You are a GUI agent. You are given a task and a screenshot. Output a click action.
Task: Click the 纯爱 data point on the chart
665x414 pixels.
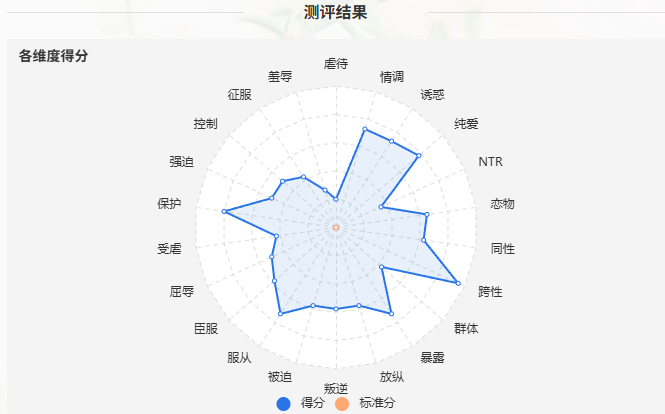[419, 156]
